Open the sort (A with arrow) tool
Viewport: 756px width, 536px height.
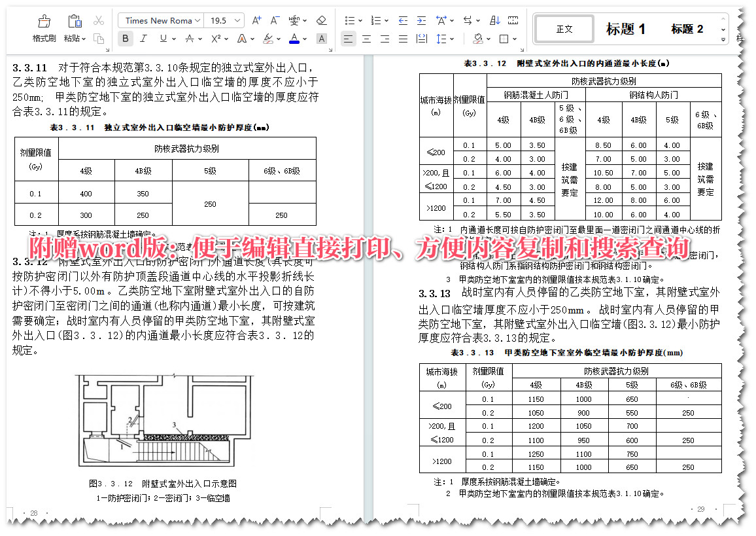click(x=495, y=20)
